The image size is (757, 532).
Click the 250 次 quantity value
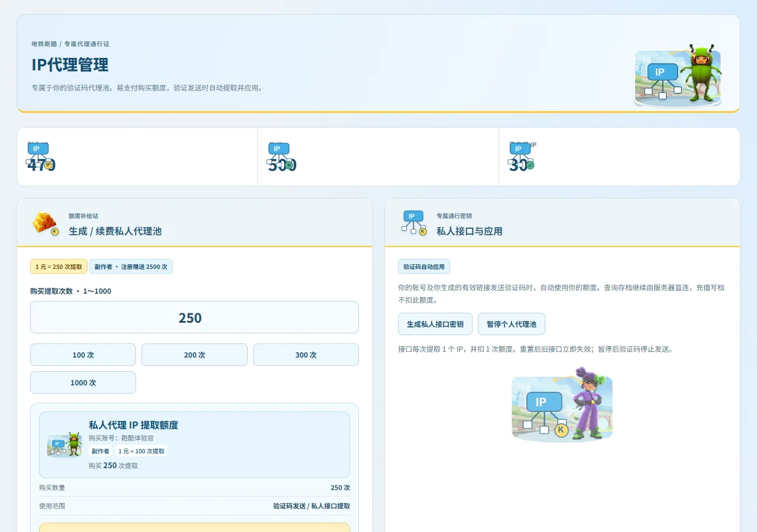coord(340,488)
